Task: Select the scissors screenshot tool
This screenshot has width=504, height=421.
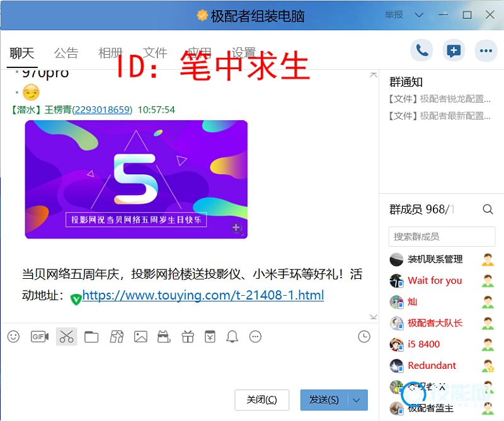Action: 67,337
